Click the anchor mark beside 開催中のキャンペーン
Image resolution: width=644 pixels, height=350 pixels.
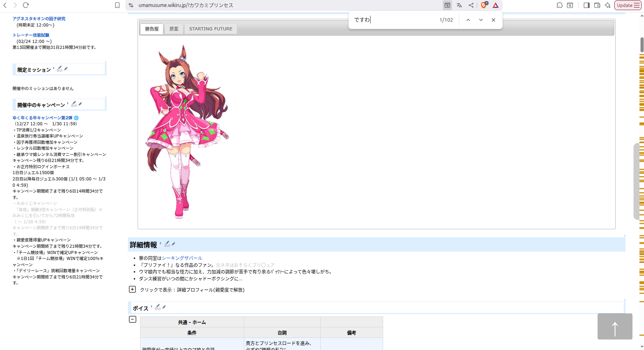coord(68,103)
